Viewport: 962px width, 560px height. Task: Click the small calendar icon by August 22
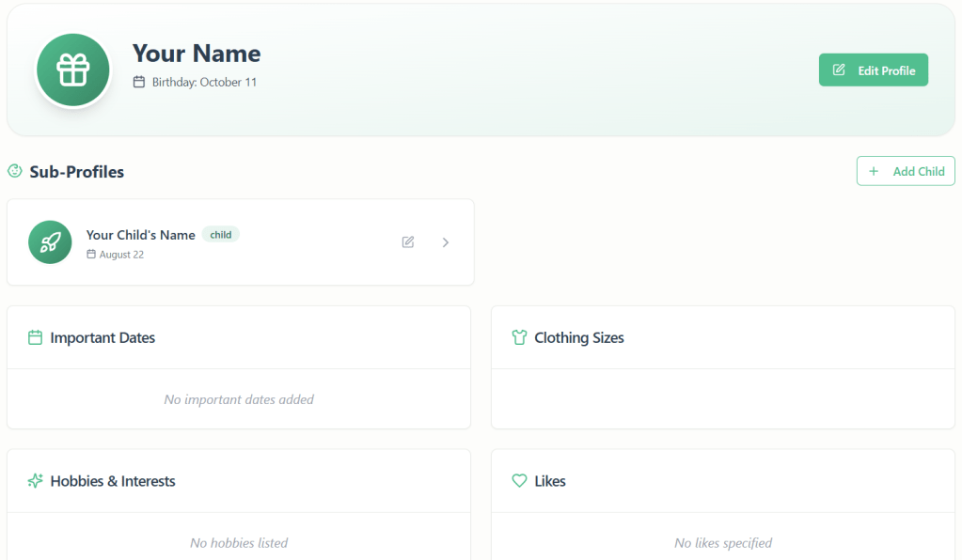tap(91, 255)
